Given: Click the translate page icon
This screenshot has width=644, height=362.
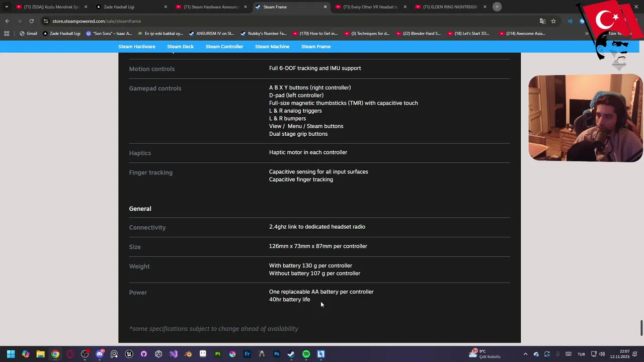Looking at the screenshot, I should click(542, 21).
